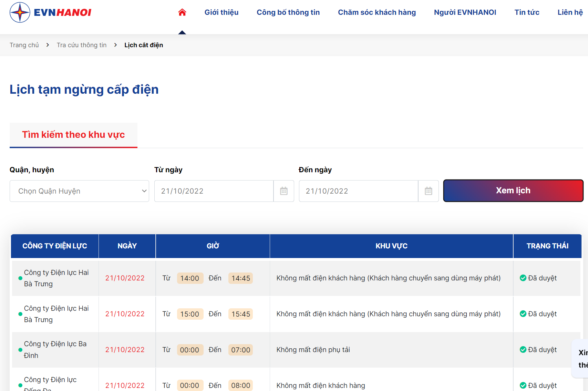This screenshot has width=588, height=391.
Task: Open the Người EVNHANOI menu
Action: point(465,12)
